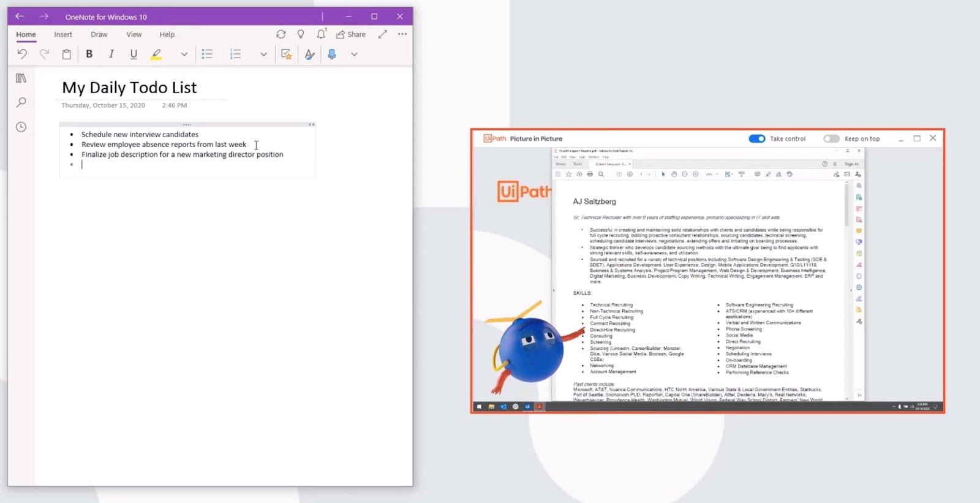Open the Insert tab
The height and width of the screenshot is (503, 980).
pos(63,34)
